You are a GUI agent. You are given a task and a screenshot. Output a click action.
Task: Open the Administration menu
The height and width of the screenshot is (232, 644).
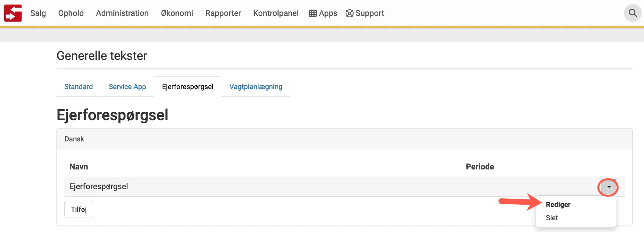tap(122, 13)
